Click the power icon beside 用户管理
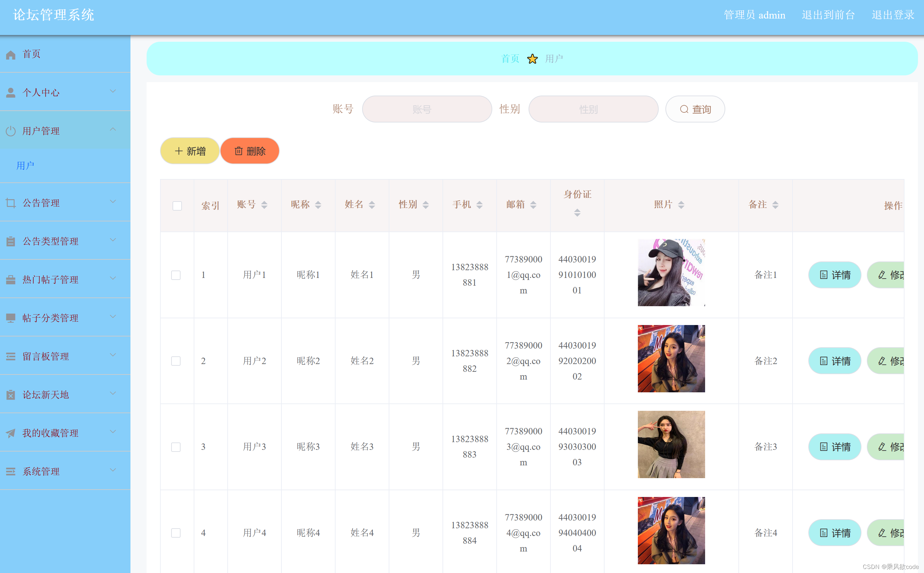The width and height of the screenshot is (924, 573). tap(11, 131)
